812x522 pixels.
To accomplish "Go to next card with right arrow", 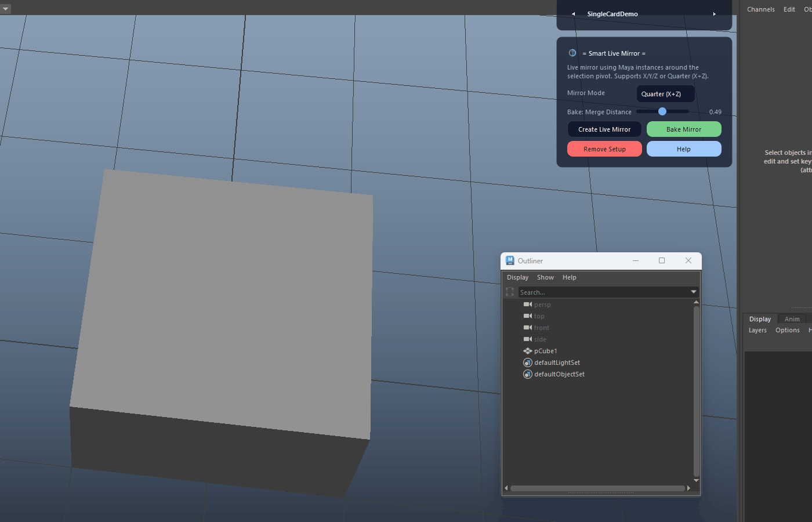I will (x=714, y=14).
